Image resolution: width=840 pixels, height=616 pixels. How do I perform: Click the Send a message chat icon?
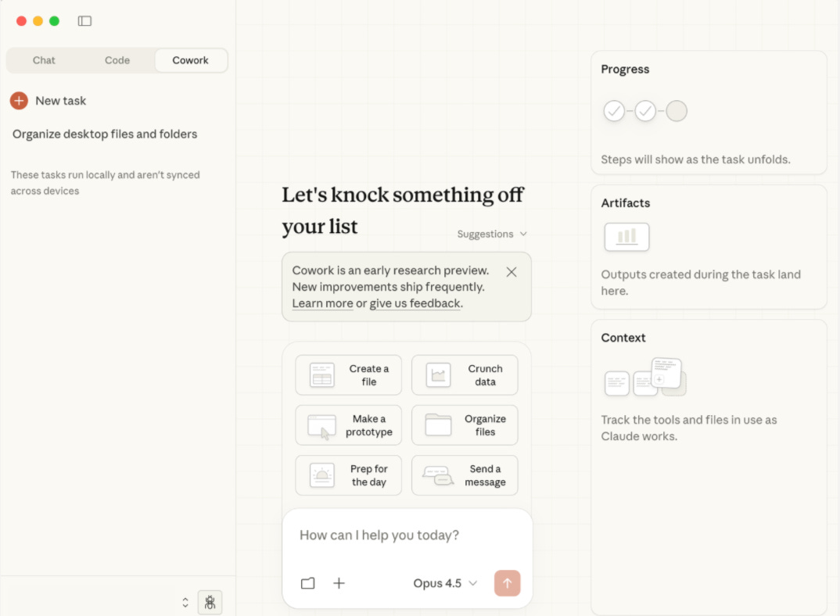pyautogui.click(x=438, y=475)
